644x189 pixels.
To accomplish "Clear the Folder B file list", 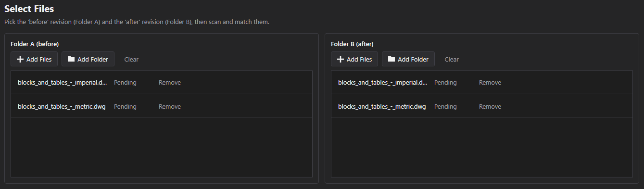I will pyautogui.click(x=452, y=59).
